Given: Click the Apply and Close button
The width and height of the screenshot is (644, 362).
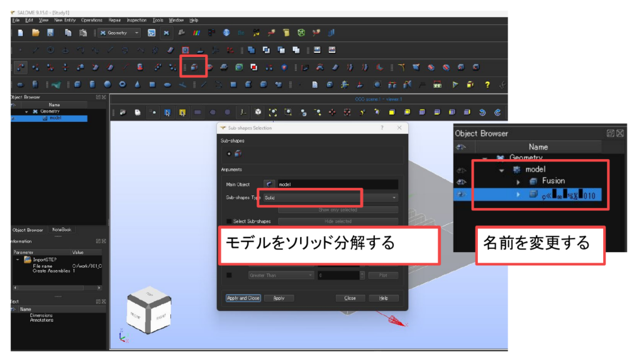Looking at the screenshot, I should click(243, 298).
